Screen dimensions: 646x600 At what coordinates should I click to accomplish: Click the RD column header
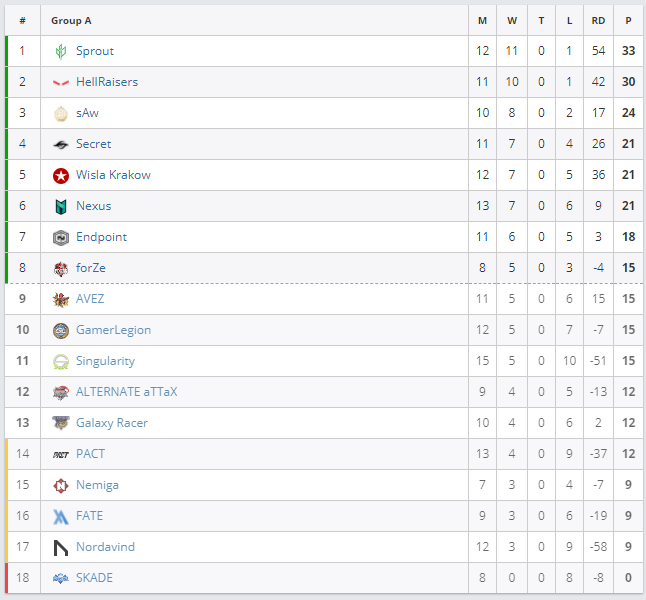coord(598,20)
